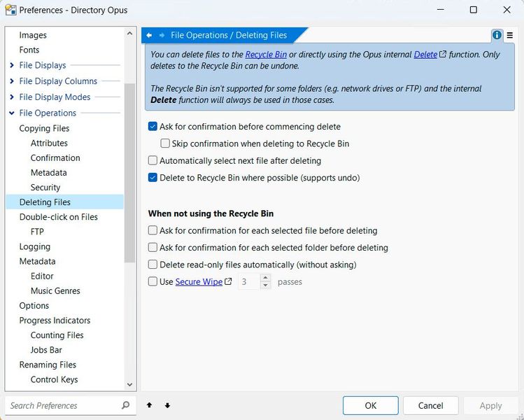The height and width of the screenshot is (420, 524).
Task: Click in the Search Preferences field
Action: pyautogui.click(x=63, y=405)
